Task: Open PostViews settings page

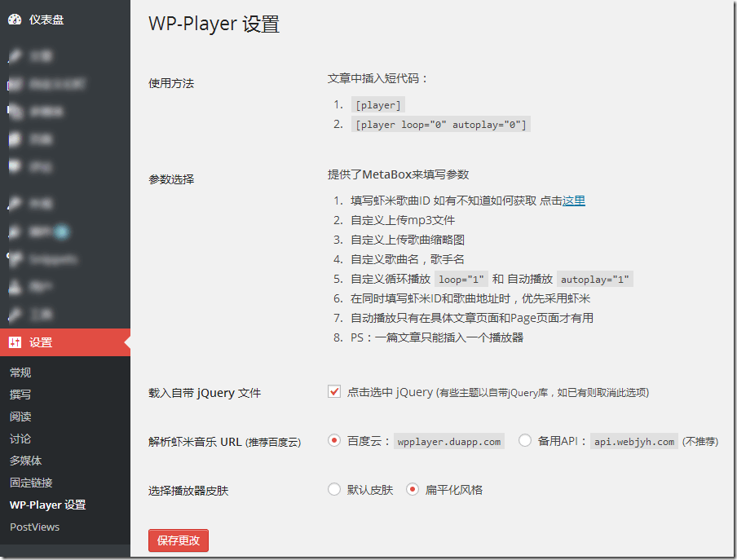Action: click(35, 527)
